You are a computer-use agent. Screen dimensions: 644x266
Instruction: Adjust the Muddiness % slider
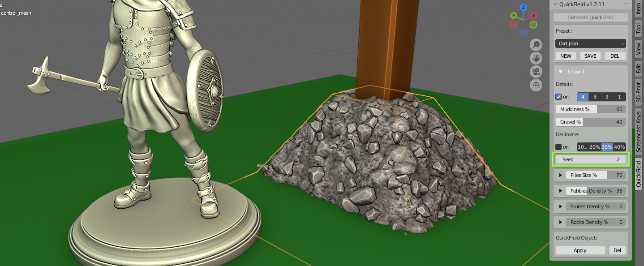(x=591, y=109)
